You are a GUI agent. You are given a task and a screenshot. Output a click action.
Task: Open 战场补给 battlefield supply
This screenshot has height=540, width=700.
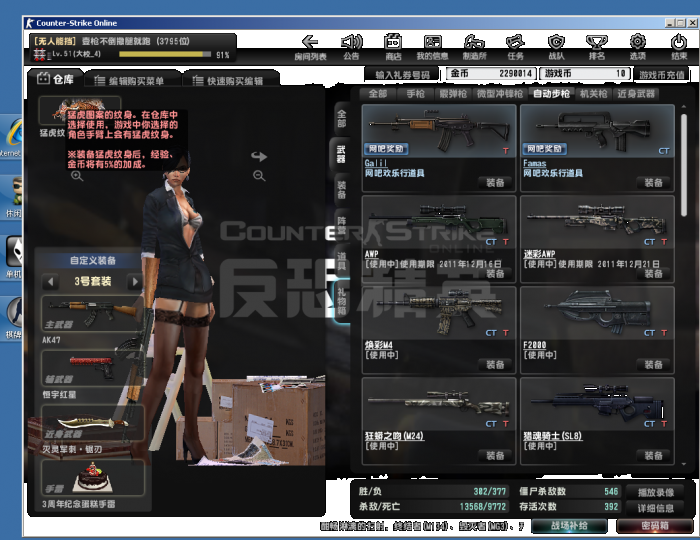coord(569,526)
